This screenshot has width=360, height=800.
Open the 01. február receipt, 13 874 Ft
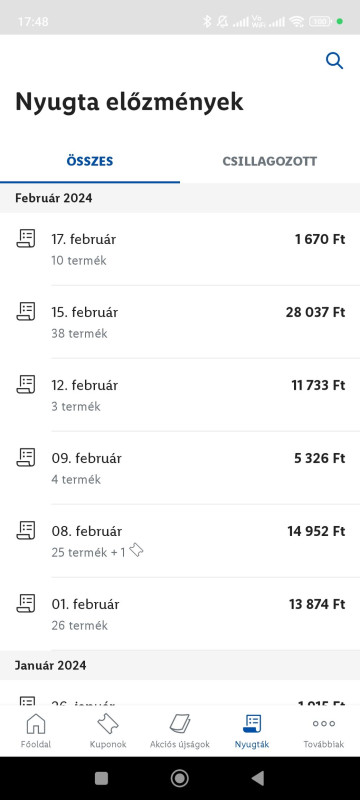180,614
